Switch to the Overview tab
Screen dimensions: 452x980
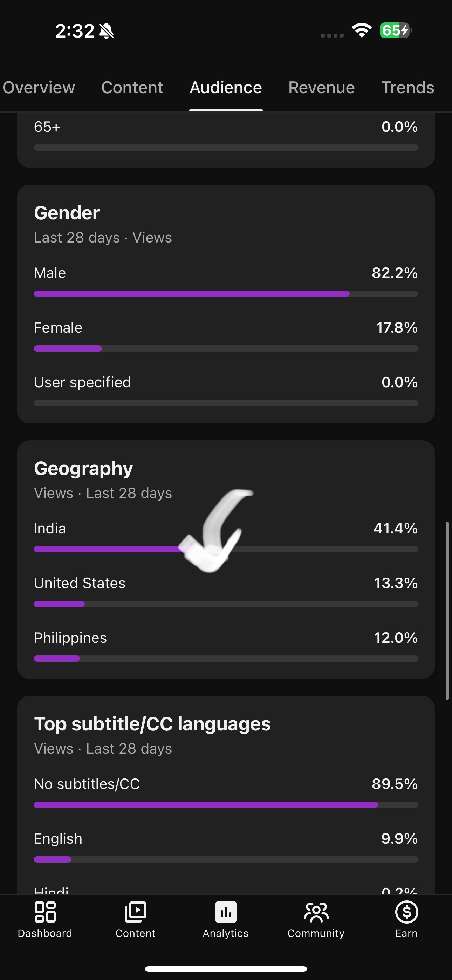pyautogui.click(x=39, y=88)
